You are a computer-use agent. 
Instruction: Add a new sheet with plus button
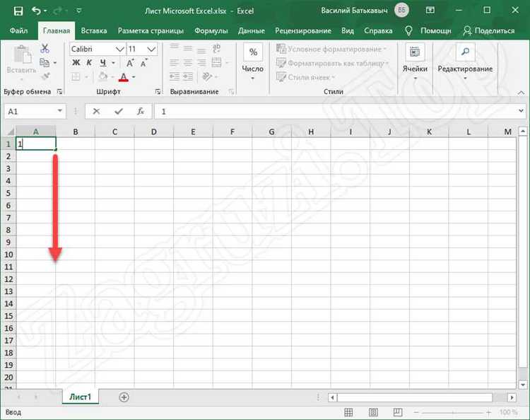[124, 397]
